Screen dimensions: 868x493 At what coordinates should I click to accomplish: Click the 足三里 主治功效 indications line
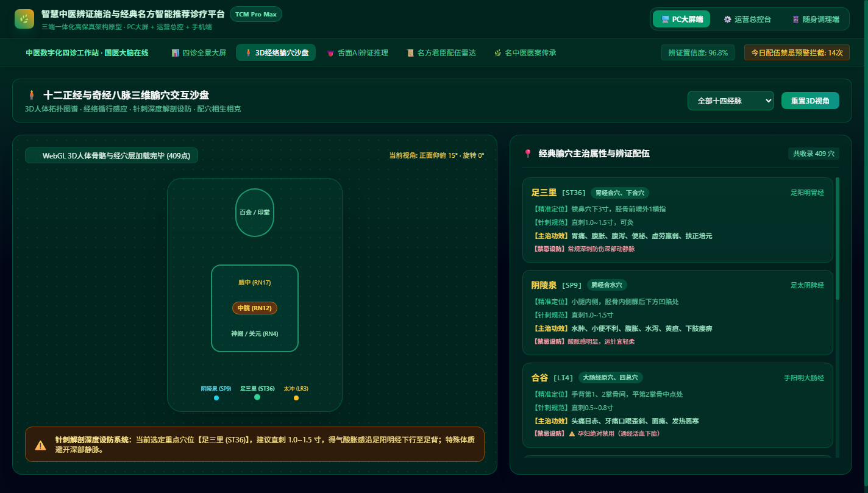[622, 236]
